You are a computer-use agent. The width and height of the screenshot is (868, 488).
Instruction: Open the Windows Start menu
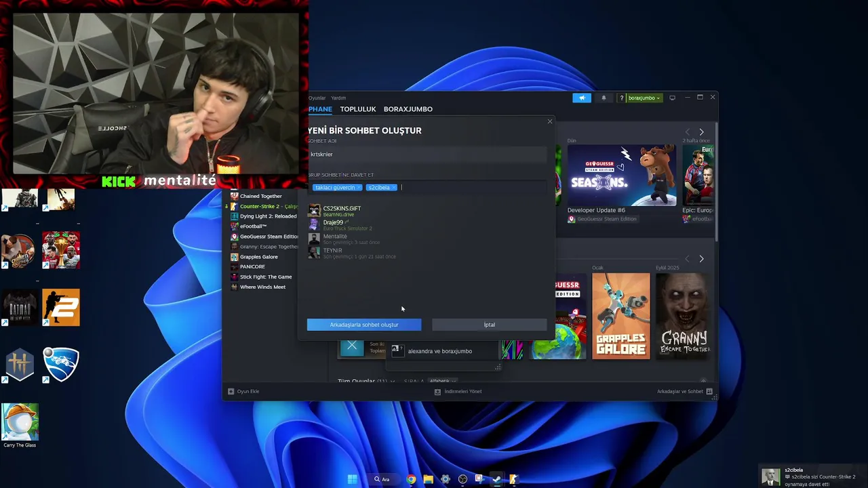pyautogui.click(x=352, y=479)
